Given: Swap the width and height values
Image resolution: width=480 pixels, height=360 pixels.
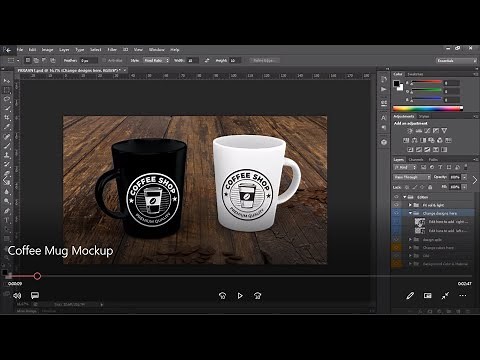Looking at the screenshot, I should tap(207, 60).
